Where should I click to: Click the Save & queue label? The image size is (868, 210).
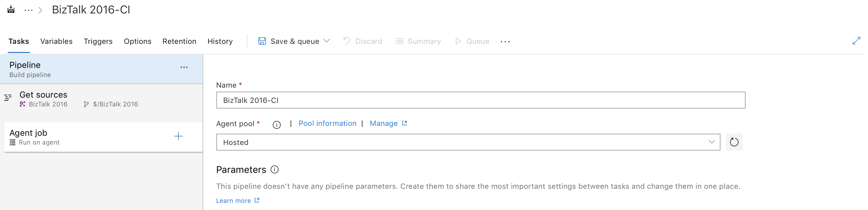coord(295,41)
